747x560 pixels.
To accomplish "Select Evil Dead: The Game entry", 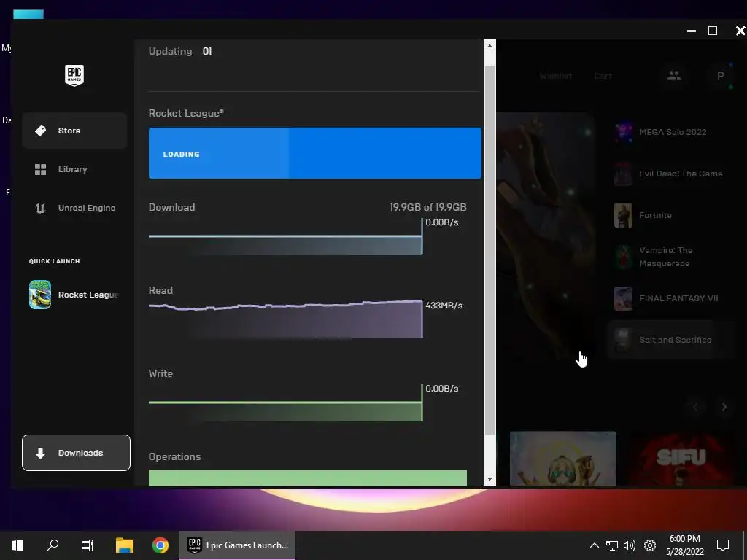I will coord(671,174).
